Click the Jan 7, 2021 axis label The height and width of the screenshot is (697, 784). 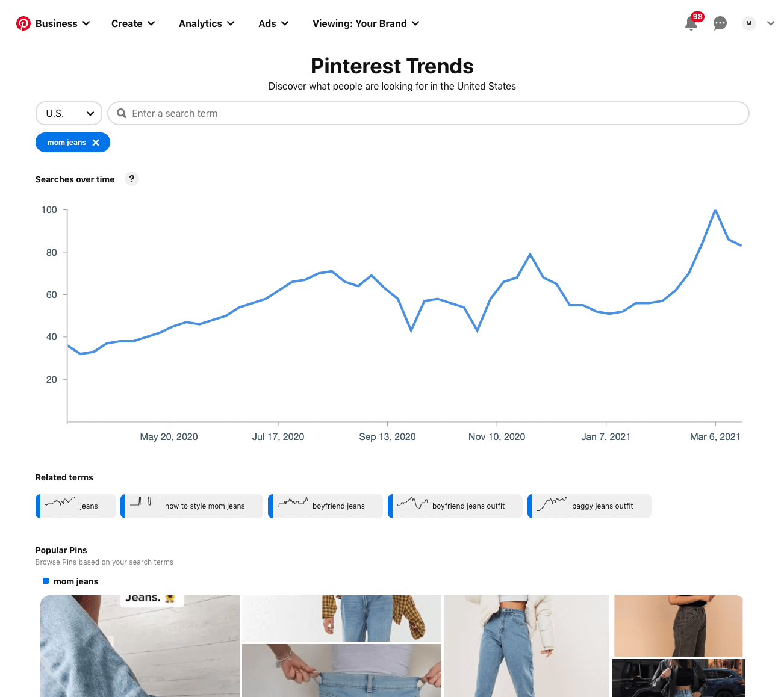(x=606, y=437)
